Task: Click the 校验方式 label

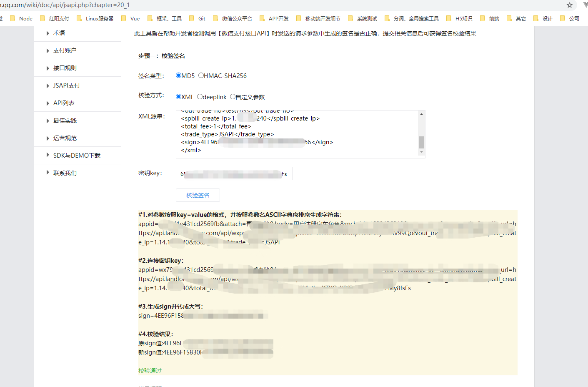Action: pos(151,95)
